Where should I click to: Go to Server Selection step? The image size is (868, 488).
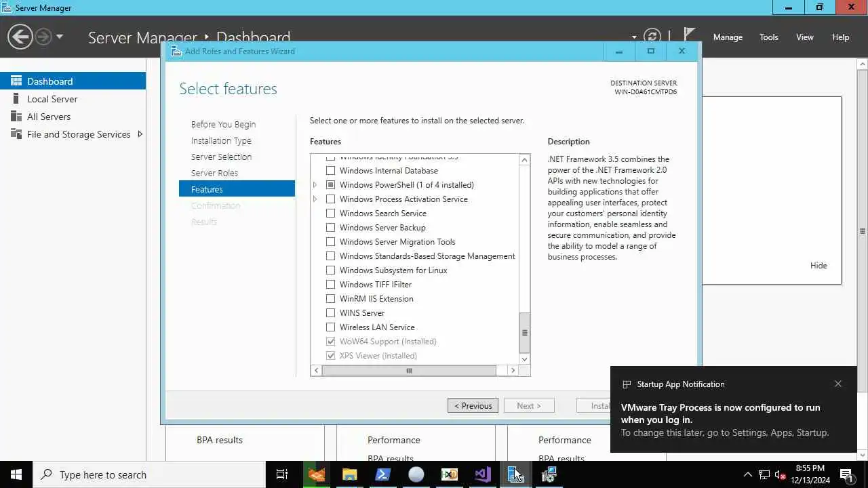click(x=221, y=157)
